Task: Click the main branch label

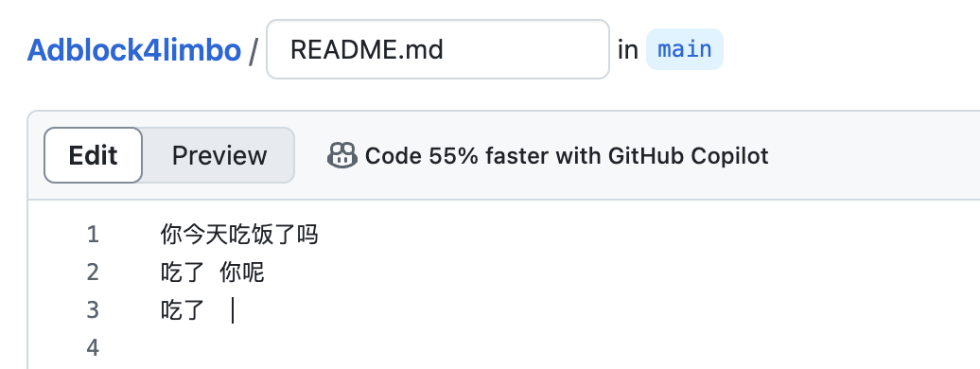Action: (684, 49)
